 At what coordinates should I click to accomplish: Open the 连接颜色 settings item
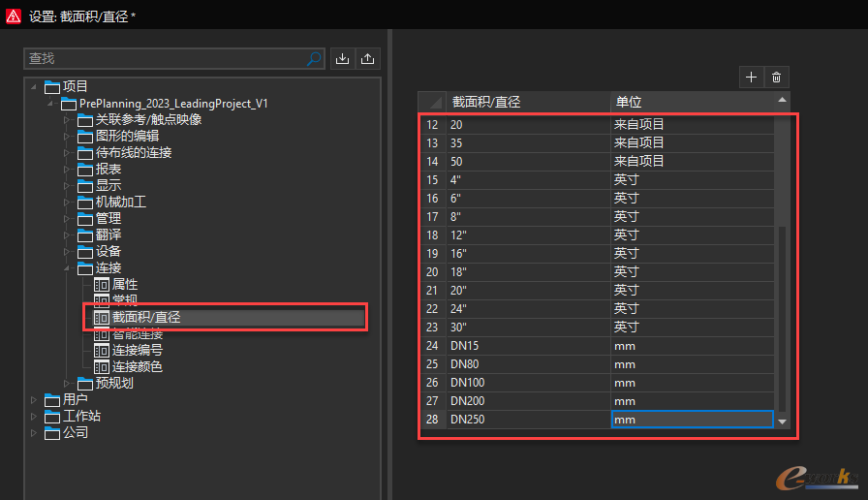click(x=138, y=366)
